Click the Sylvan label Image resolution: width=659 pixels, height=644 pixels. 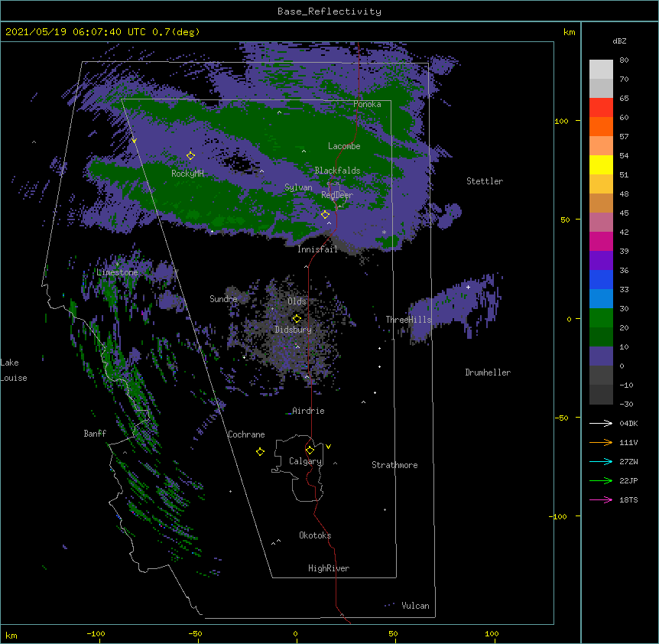(x=298, y=187)
